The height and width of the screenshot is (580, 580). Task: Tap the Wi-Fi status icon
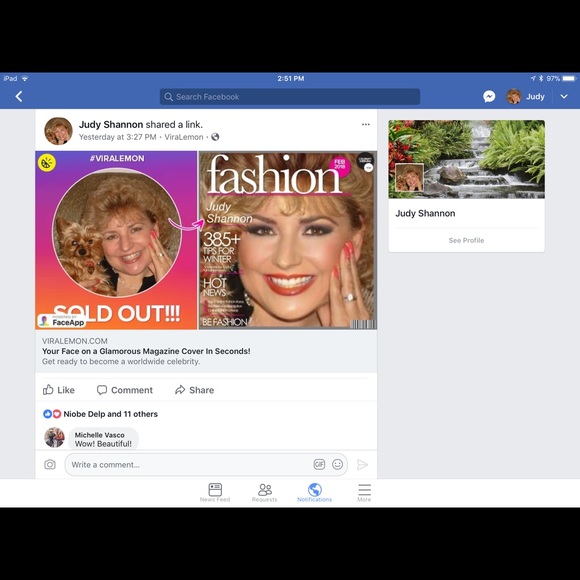25,78
